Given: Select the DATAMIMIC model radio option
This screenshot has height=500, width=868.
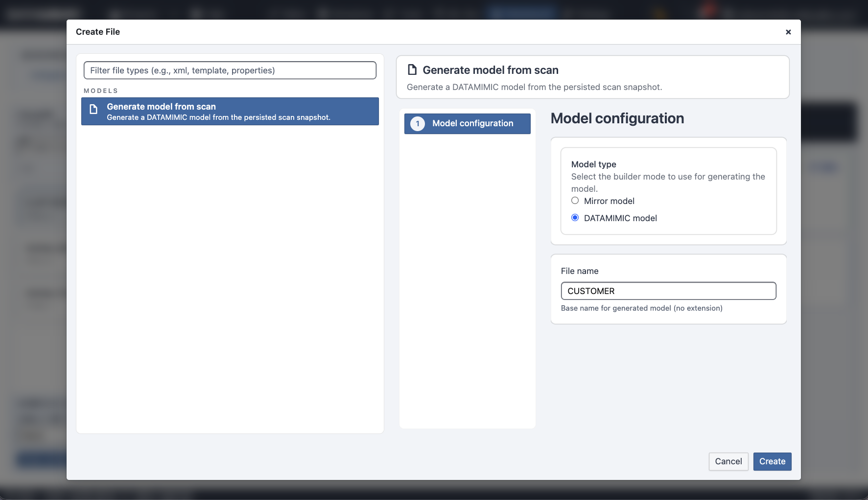Looking at the screenshot, I should coord(575,218).
